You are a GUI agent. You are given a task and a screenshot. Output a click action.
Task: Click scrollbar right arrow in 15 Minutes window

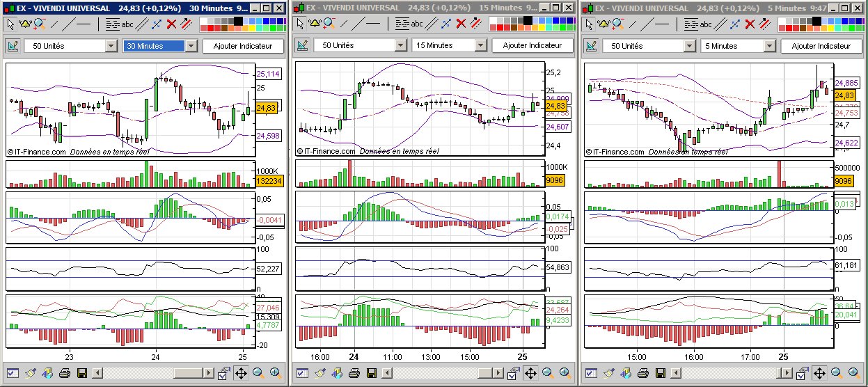point(500,373)
